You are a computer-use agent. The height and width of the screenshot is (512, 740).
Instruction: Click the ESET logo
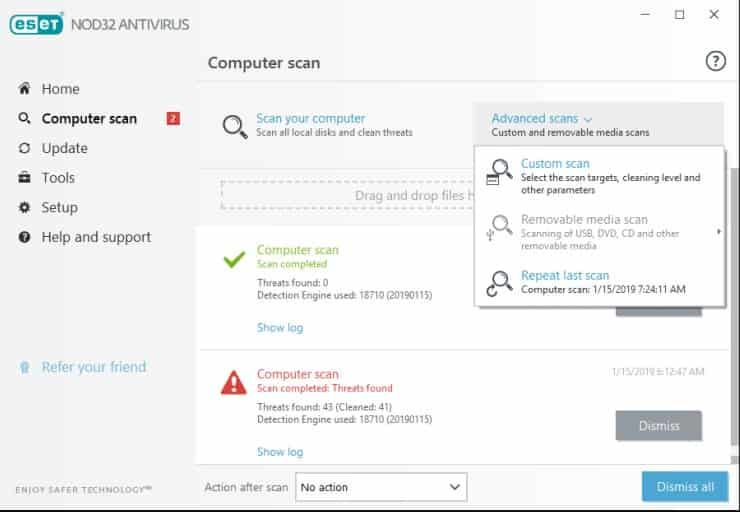point(36,24)
